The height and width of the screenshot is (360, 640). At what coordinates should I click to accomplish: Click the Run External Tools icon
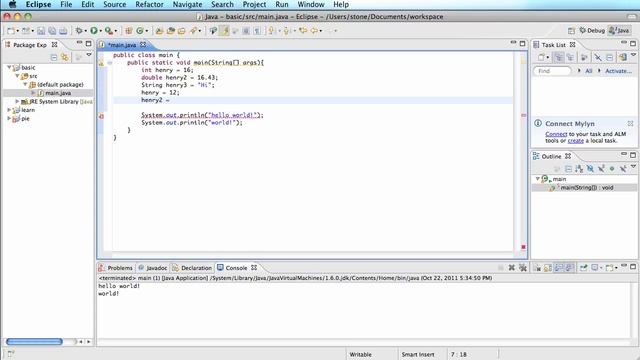109,31
